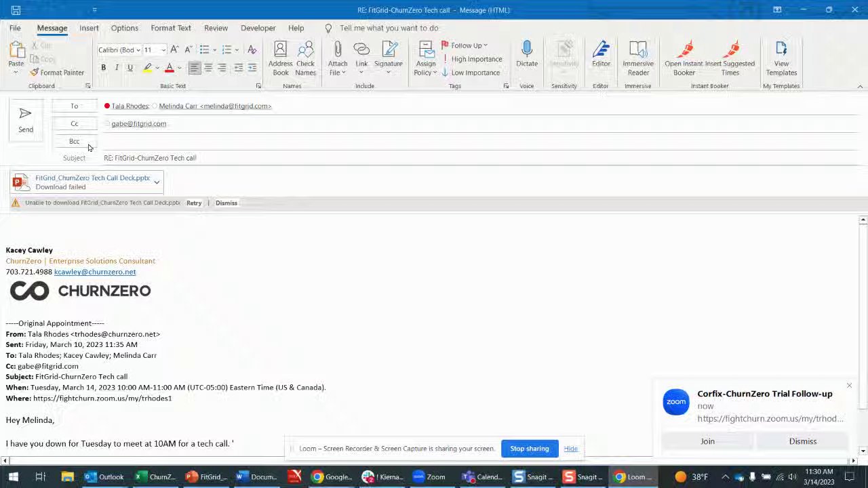
Task: Hide the Loom sharing bar
Action: 571,449
